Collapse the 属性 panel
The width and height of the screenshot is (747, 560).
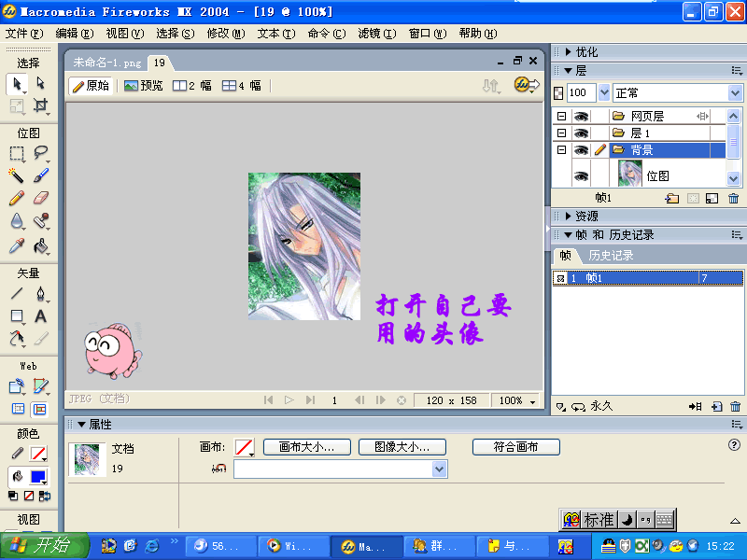click(81, 425)
